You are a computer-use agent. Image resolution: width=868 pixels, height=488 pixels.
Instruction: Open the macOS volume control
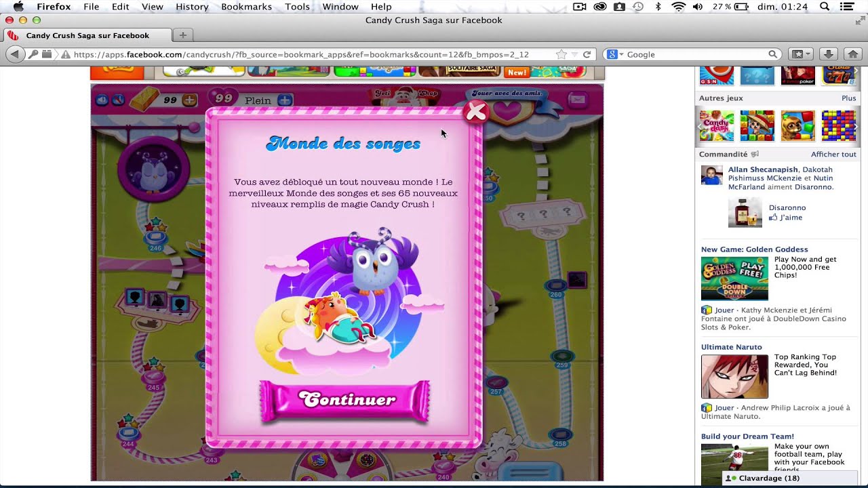point(698,7)
